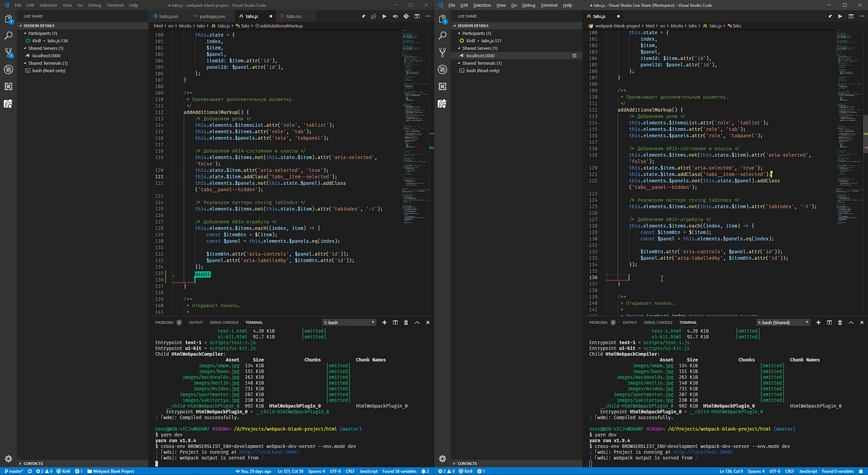Open Debug menu in right window
868x475 pixels.
coord(528,5)
